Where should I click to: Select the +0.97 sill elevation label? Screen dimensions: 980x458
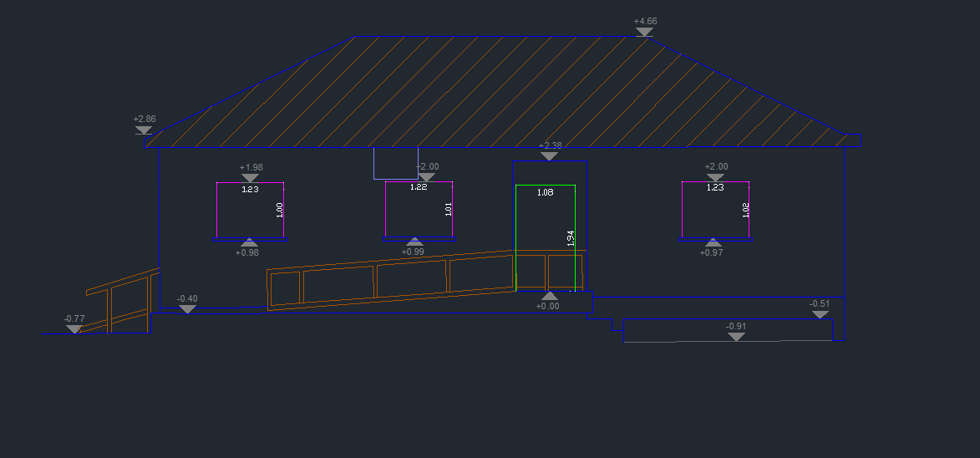pyautogui.click(x=712, y=252)
